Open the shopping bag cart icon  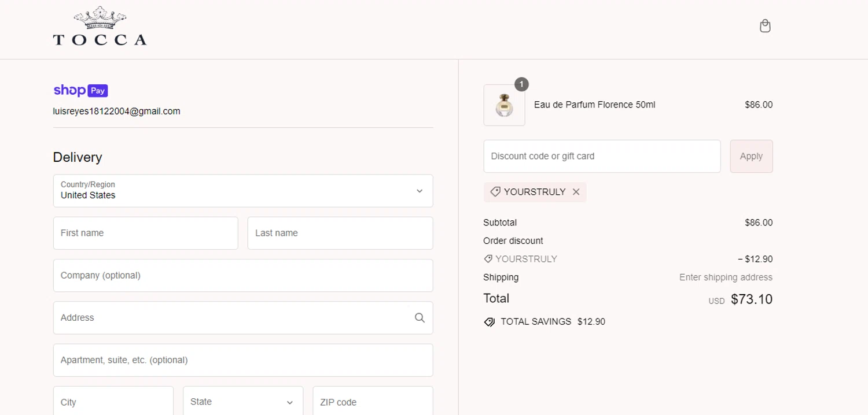pyautogui.click(x=765, y=26)
